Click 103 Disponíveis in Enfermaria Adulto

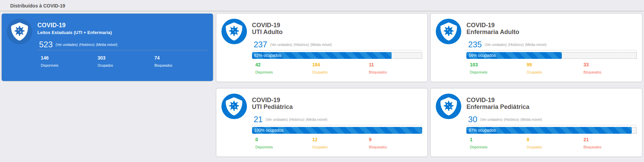tap(474, 65)
